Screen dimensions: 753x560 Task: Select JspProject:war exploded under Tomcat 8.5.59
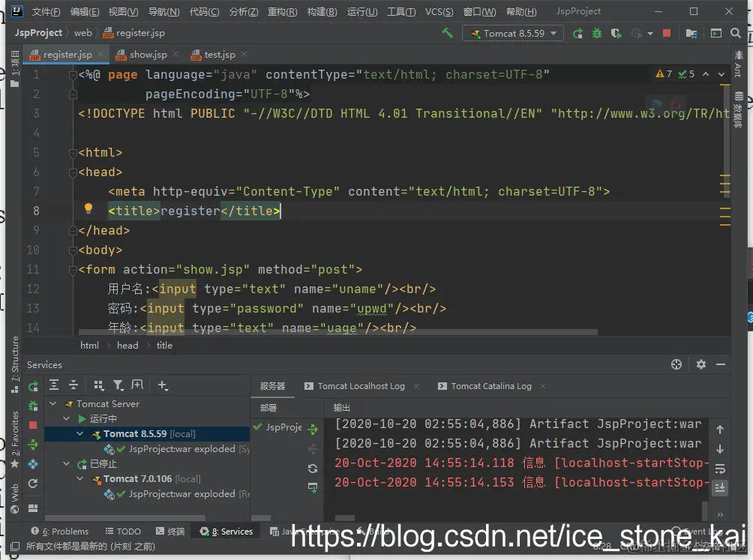tap(181, 449)
